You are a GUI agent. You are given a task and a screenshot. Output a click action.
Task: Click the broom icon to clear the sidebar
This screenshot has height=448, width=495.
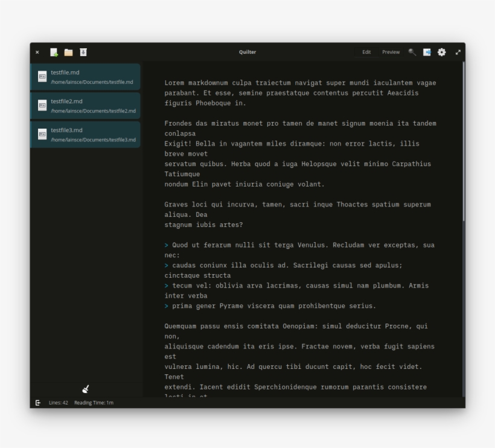click(86, 389)
